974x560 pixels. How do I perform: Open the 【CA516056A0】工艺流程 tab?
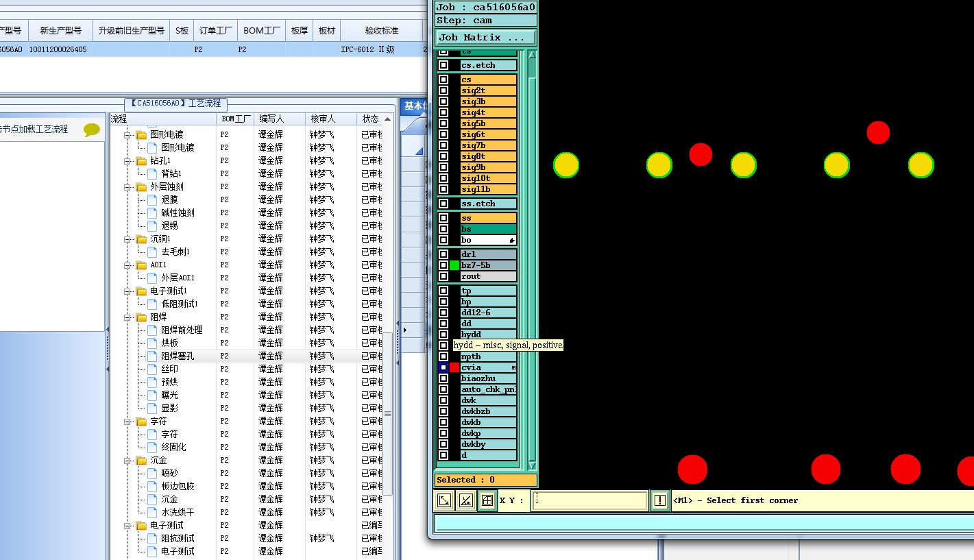click(175, 104)
